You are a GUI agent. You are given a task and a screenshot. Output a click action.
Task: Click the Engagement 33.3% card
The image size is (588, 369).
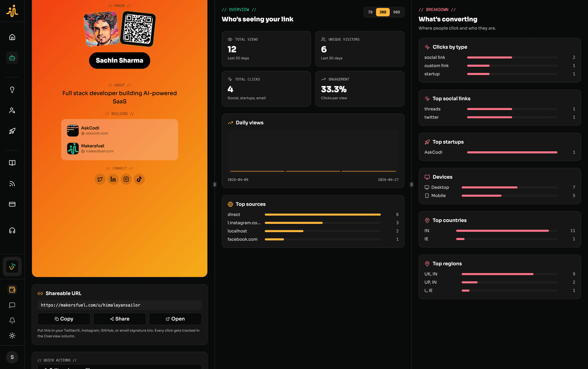(360, 89)
